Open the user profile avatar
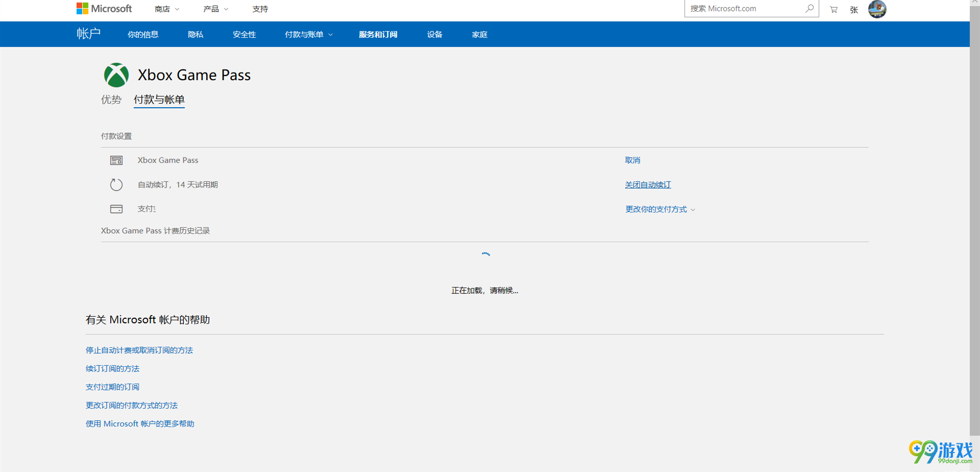 point(877,9)
